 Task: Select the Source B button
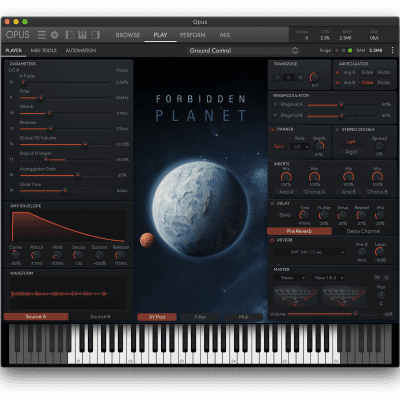pos(100,316)
